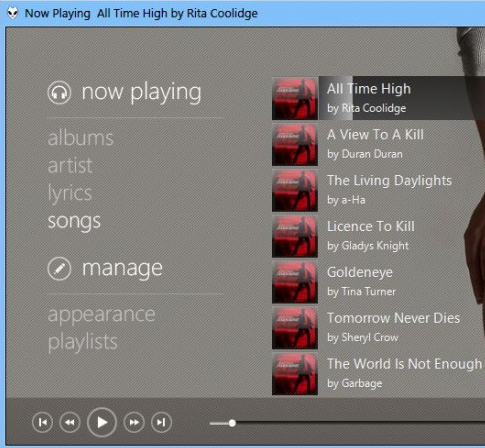Select the songs view
The height and width of the screenshot is (448, 485).
click(x=74, y=221)
